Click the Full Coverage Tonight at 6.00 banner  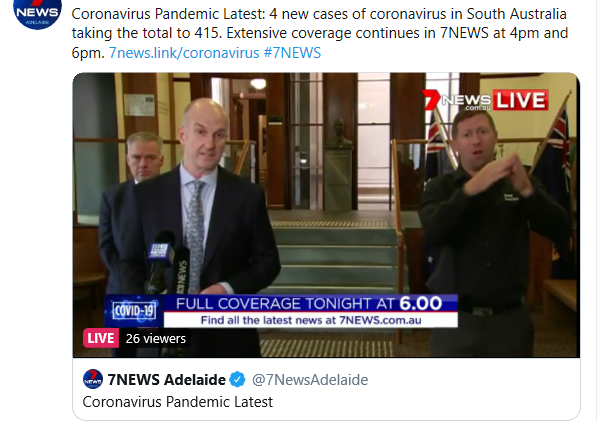[x=310, y=303]
